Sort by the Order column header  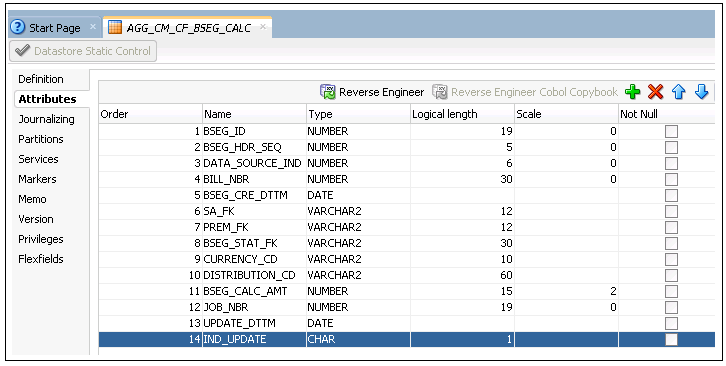pos(150,114)
